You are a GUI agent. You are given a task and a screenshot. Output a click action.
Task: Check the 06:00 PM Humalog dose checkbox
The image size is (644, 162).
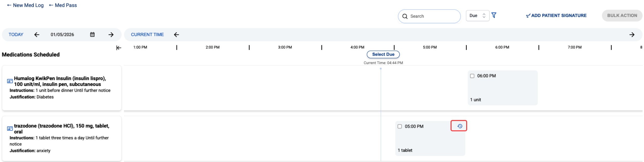point(472,76)
